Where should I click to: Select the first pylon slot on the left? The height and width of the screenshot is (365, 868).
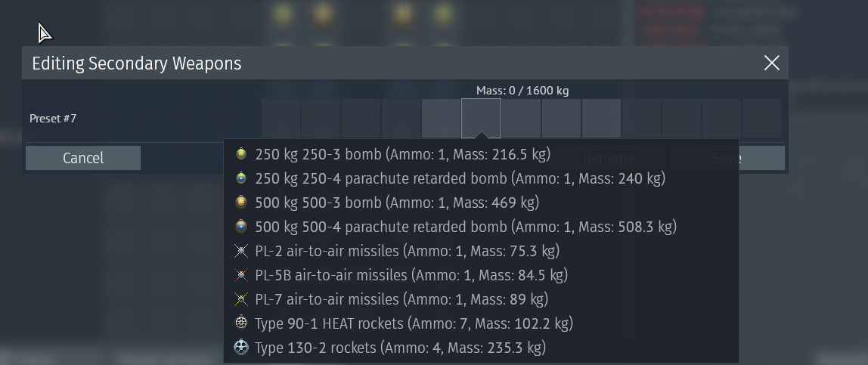click(x=281, y=119)
